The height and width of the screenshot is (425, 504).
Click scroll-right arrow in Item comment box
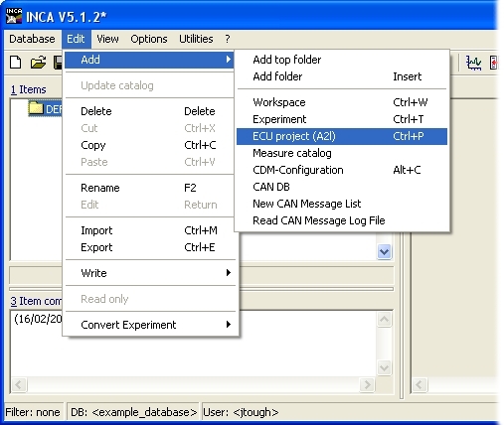[x=367, y=385]
